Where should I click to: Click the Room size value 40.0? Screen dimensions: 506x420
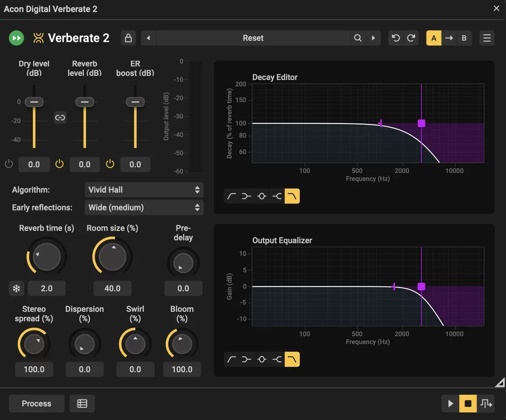[112, 288]
